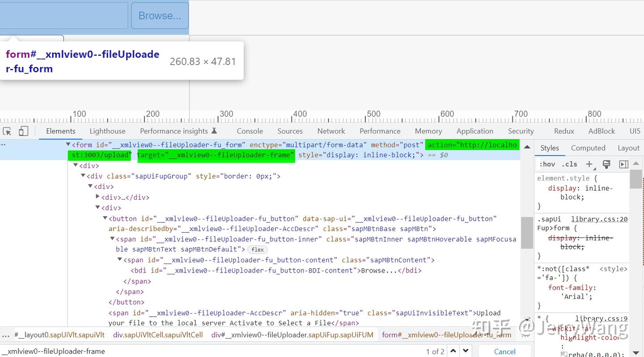
Task: Open the Redux tab
Action: (x=564, y=131)
